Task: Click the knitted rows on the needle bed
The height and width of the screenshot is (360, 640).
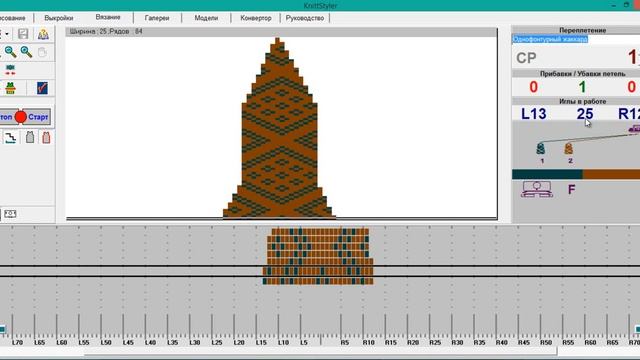Action: [318, 256]
